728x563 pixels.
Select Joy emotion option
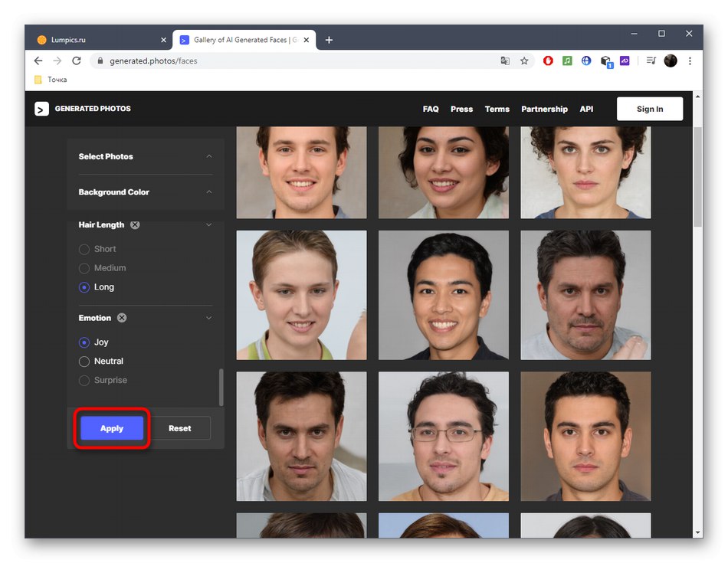(x=93, y=342)
